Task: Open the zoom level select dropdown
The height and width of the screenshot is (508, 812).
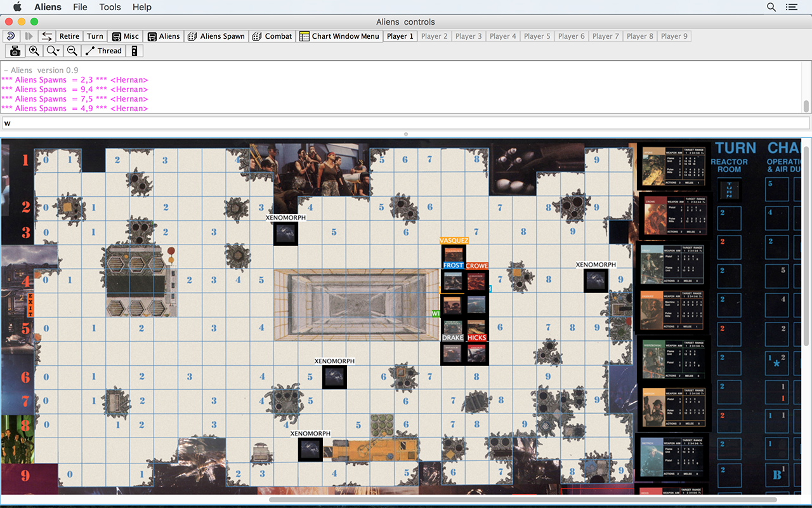Action: coord(53,51)
